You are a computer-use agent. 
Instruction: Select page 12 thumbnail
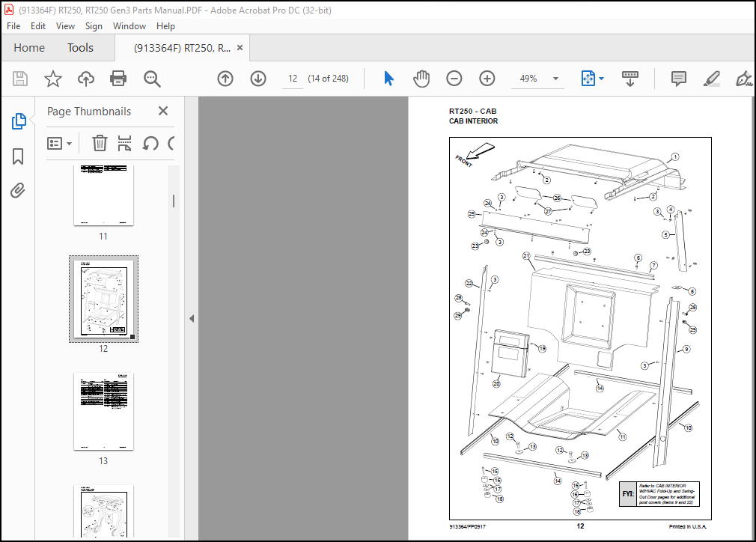point(103,299)
